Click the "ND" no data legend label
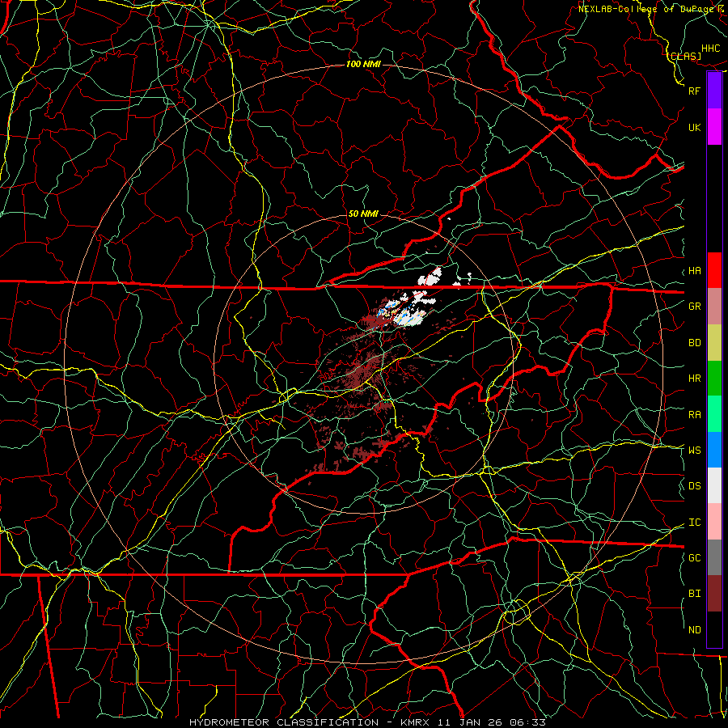 coord(694,630)
